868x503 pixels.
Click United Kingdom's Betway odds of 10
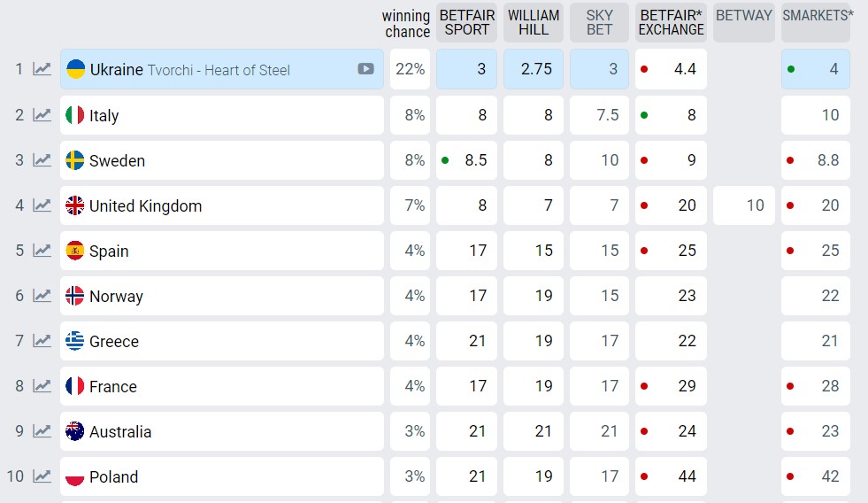744,205
